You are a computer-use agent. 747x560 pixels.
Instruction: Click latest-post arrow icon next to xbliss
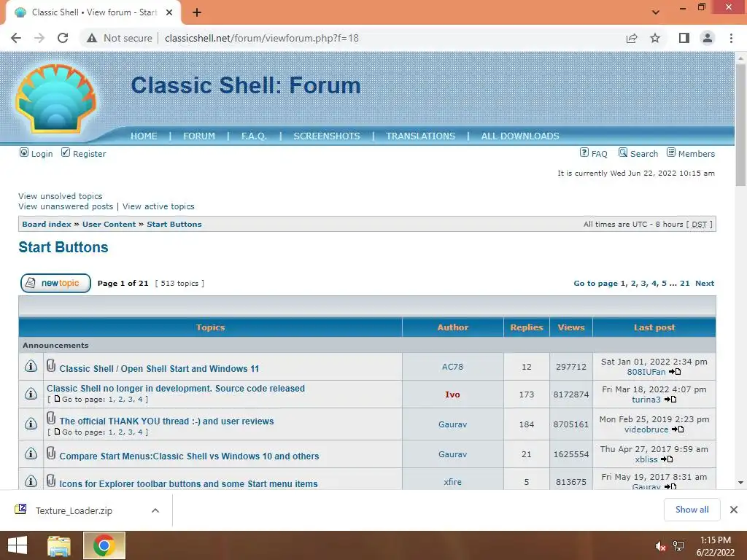[667, 459]
